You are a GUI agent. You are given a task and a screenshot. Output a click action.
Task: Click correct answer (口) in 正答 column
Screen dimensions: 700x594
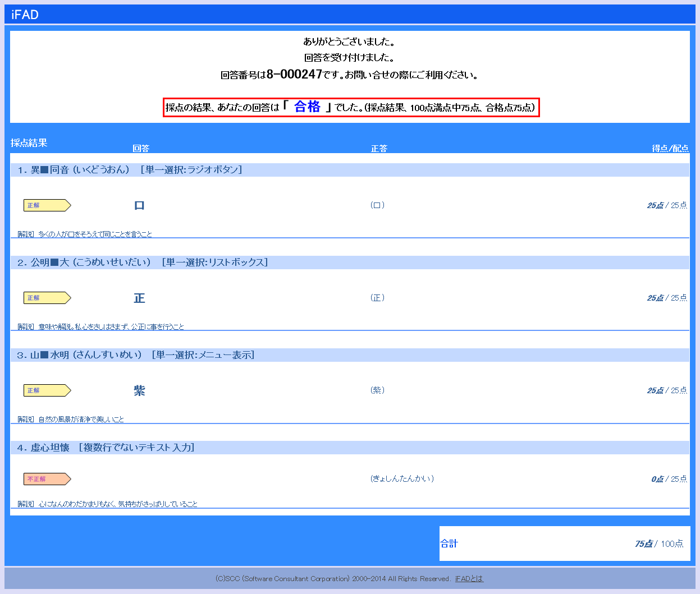pos(377,205)
